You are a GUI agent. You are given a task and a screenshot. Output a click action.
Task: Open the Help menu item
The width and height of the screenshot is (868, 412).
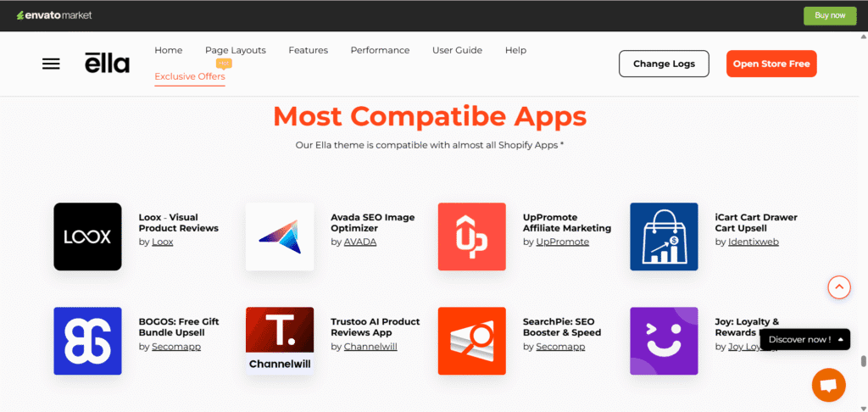tap(515, 50)
